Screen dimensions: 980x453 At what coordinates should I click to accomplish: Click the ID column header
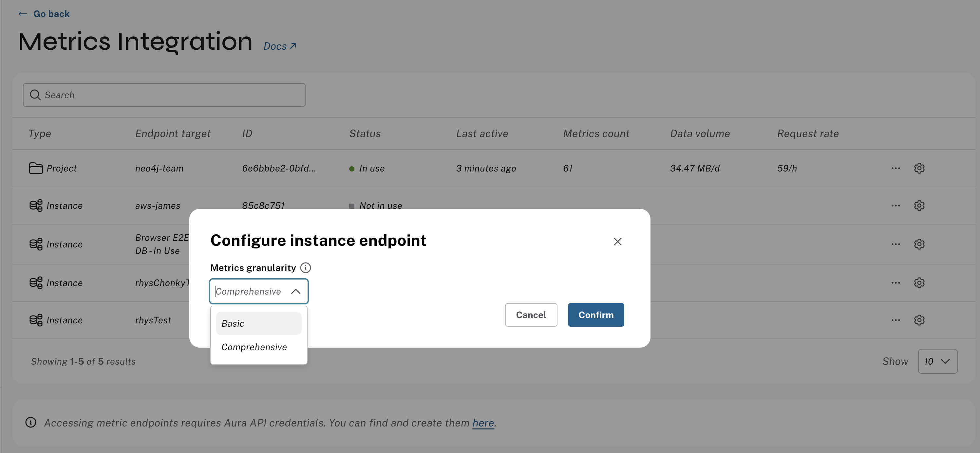point(247,134)
